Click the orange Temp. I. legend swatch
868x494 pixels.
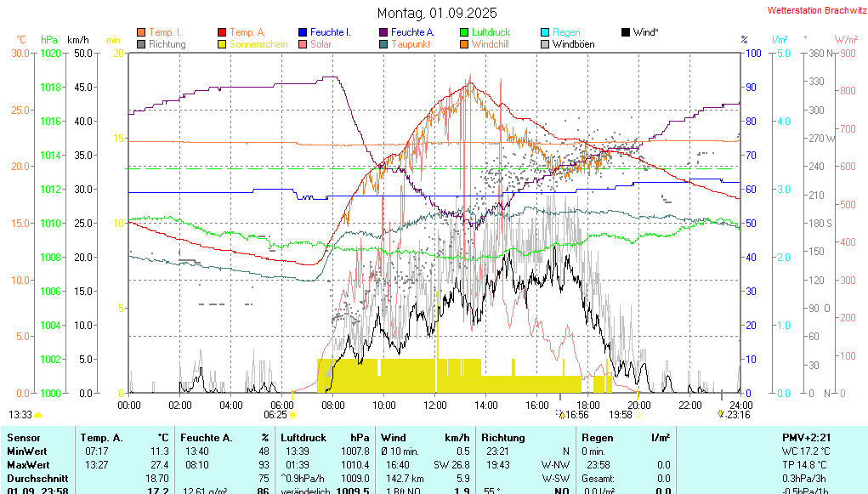[141, 32]
